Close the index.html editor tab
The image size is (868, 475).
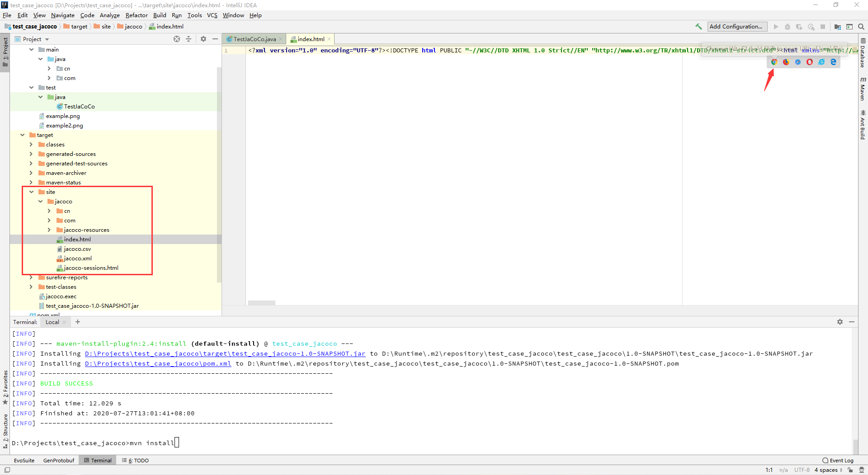329,39
